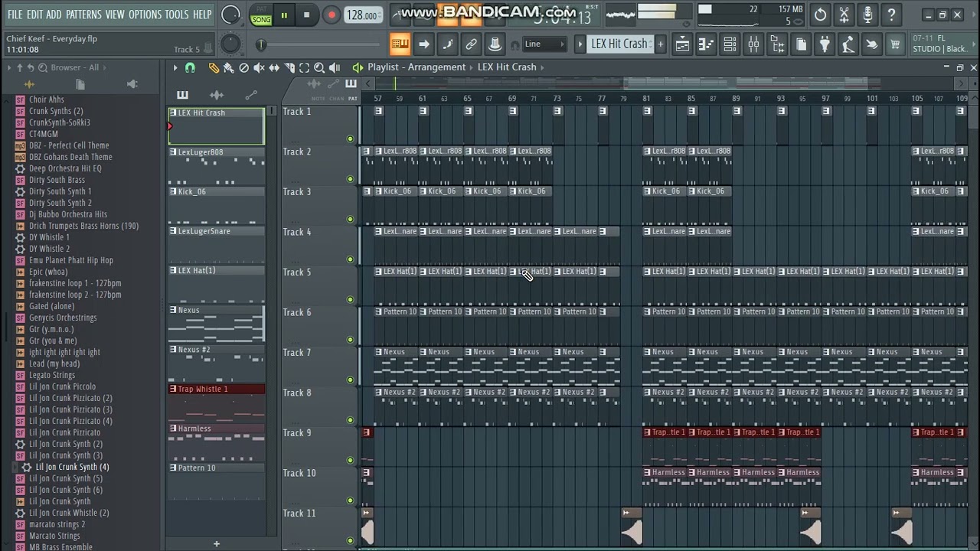
Task: Click the one-click audio recording microphone icon
Action: coord(867,15)
